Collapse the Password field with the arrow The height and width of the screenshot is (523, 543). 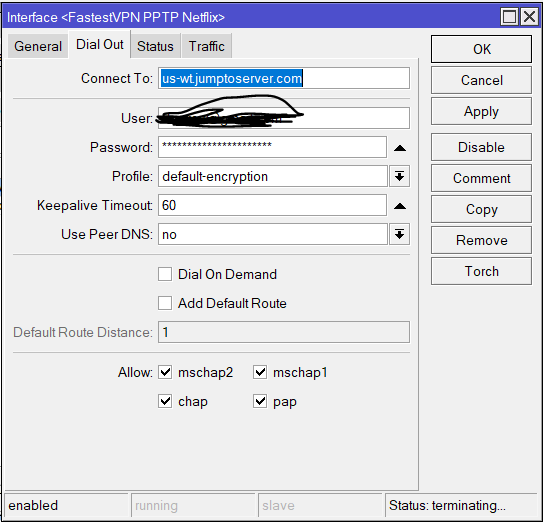(400, 148)
